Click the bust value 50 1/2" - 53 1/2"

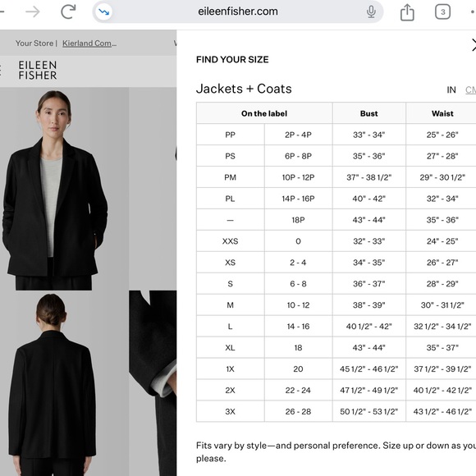coord(368,412)
